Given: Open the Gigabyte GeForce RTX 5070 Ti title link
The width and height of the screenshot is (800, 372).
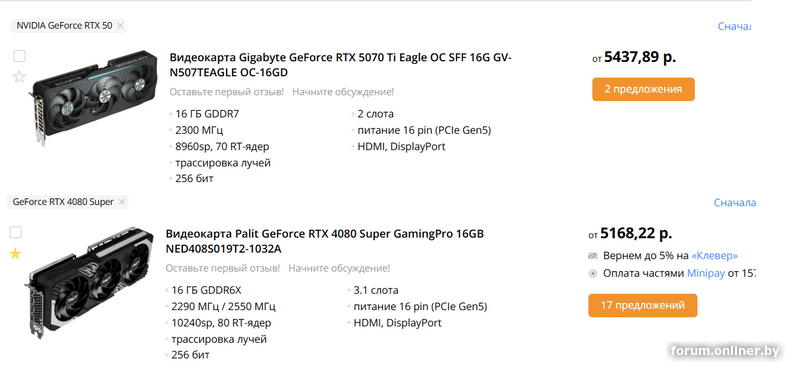Looking at the screenshot, I should click(x=340, y=65).
